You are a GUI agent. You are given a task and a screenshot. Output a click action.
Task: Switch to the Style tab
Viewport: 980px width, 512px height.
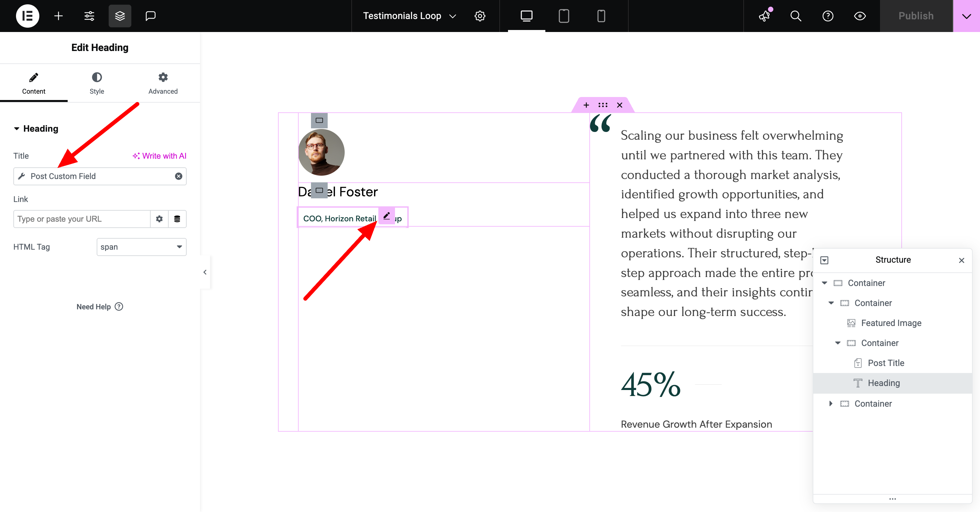pos(97,83)
